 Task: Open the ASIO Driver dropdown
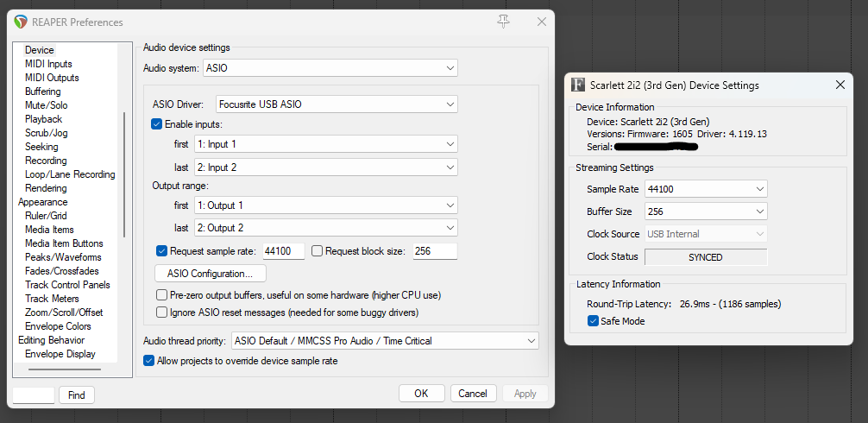(x=337, y=104)
